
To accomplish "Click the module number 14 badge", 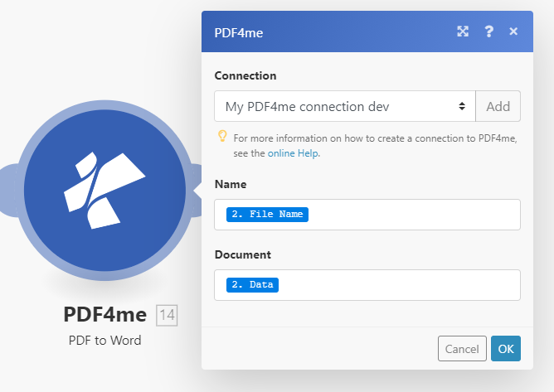I will click(x=167, y=315).
